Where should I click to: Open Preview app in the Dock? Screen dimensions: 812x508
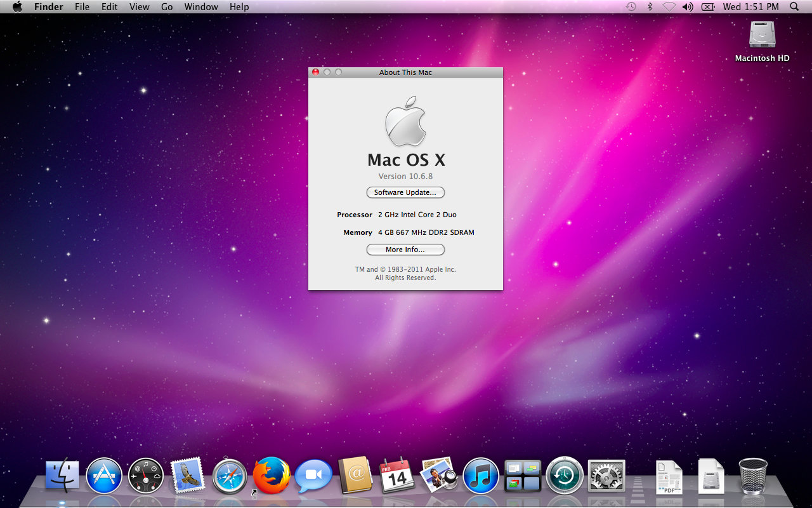pyautogui.click(x=439, y=475)
